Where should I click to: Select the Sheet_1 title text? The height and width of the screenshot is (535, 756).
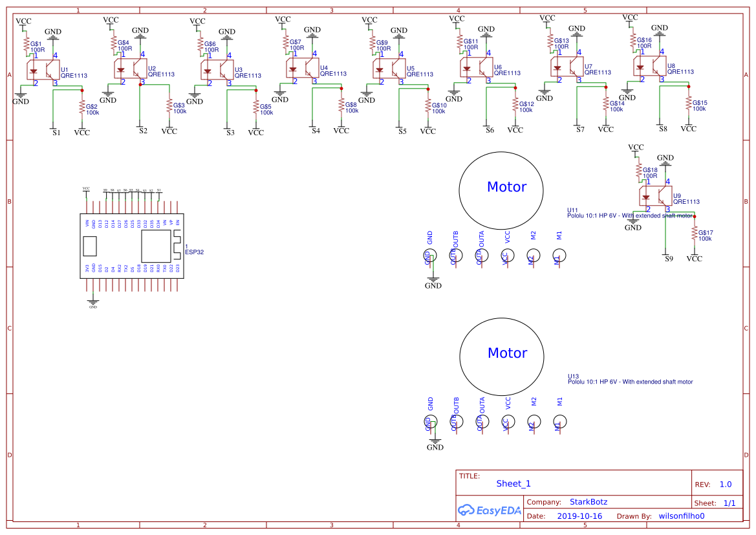[x=513, y=484]
